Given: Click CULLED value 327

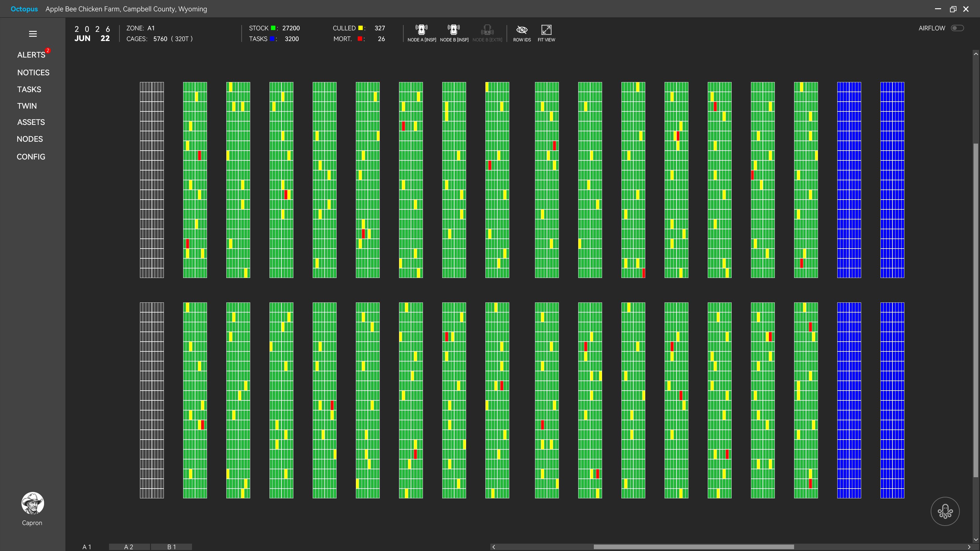Looking at the screenshot, I should pos(380,28).
